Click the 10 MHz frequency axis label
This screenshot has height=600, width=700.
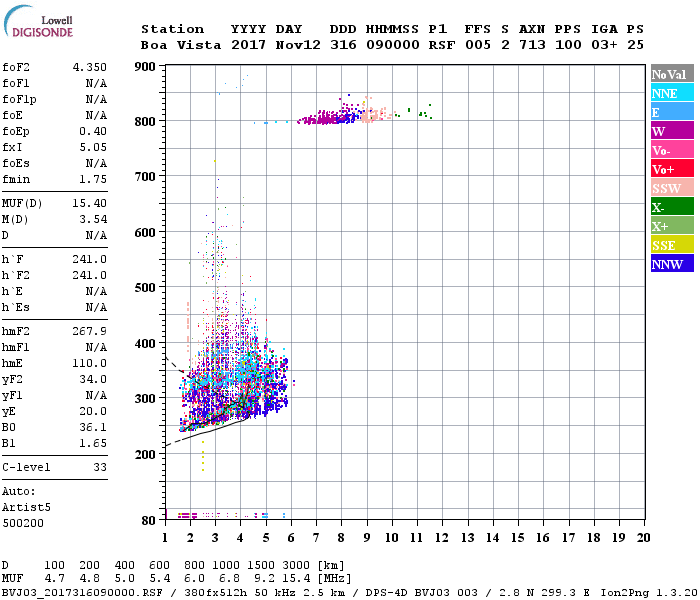pos(392,538)
